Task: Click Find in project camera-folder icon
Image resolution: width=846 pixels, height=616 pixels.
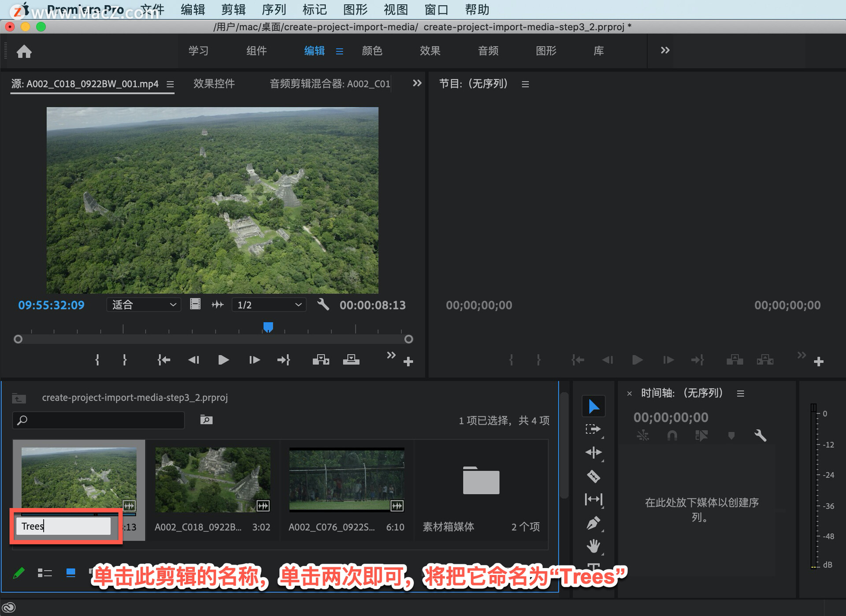Action: (x=206, y=419)
